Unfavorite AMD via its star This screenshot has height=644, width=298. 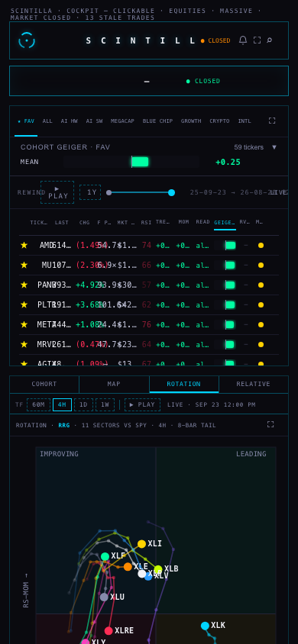(24, 245)
